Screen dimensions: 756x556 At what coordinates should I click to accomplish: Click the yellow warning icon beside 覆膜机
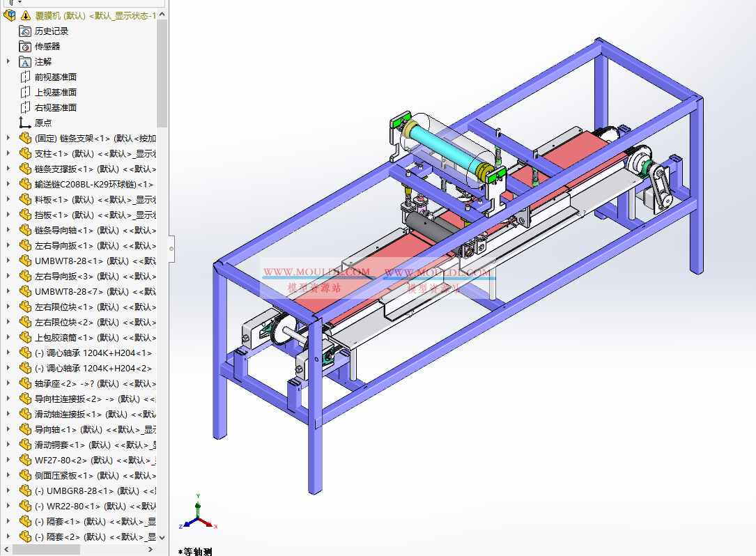[x=26, y=15]
